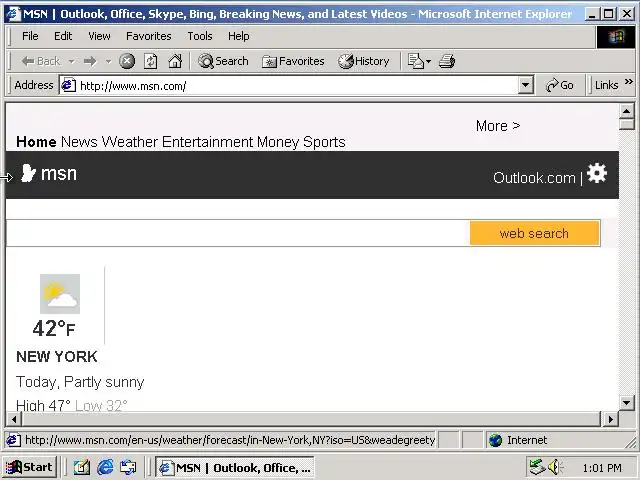
Task: Click the Print toolbar icon
Action: coord(447,61)
